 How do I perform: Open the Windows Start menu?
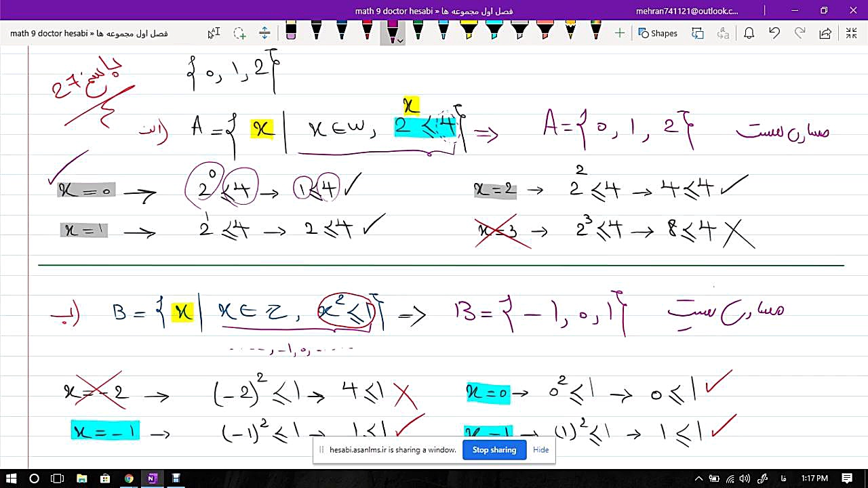(x=12, y=479)
